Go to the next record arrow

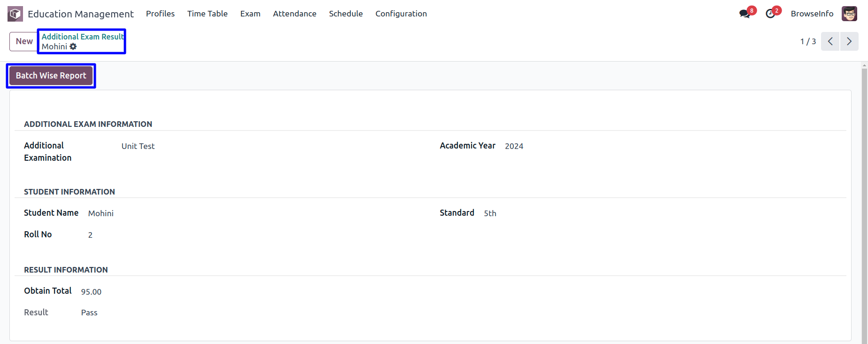pyautogui.click(x=849, y=41)
